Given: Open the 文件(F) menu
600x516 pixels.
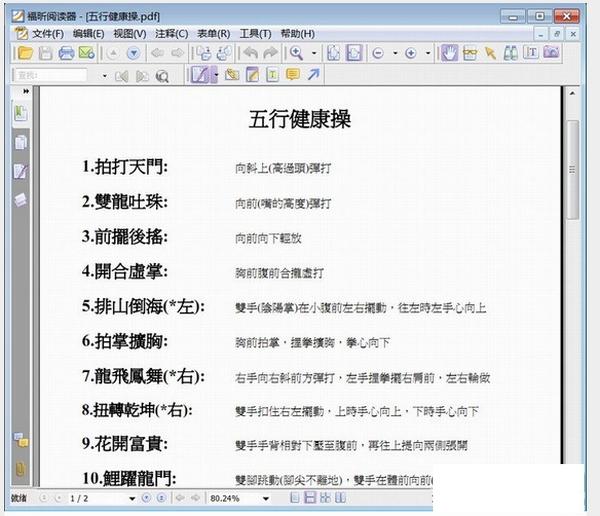Looking at the screenshot, I should pyautogui.click(x=48, y=34).
